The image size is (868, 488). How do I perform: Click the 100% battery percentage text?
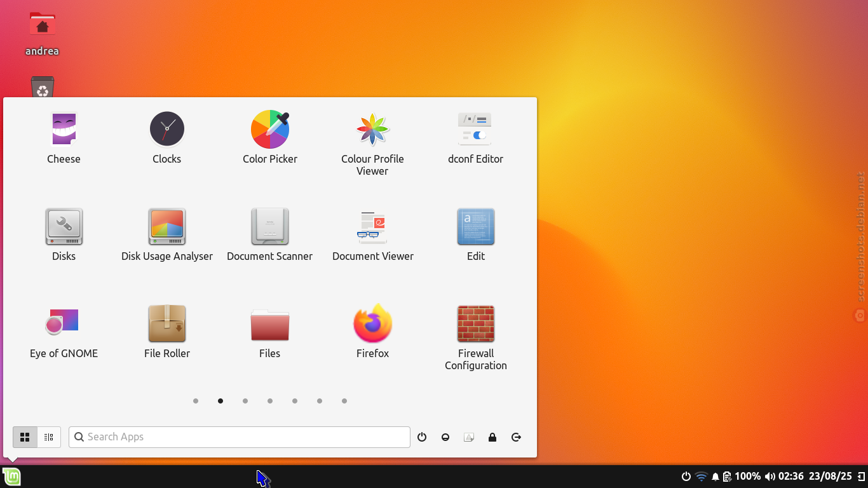748,477
